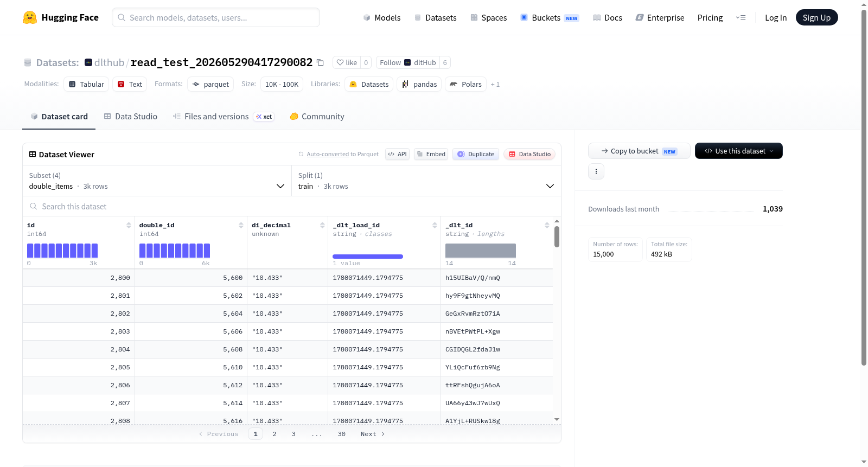Viewport: 868px width, 467px height.
Task: Click the page vertical scrollbar
Action: pyautogui.click(x=864, y=187)
